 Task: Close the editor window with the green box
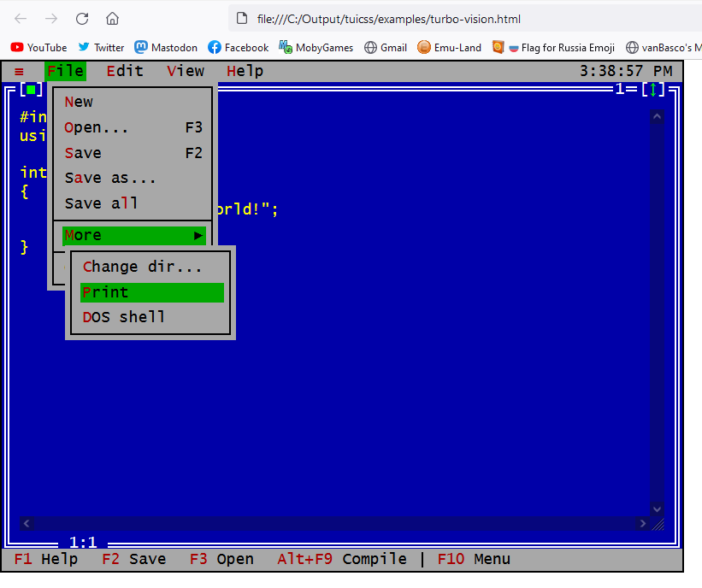(x=31, y=90)
